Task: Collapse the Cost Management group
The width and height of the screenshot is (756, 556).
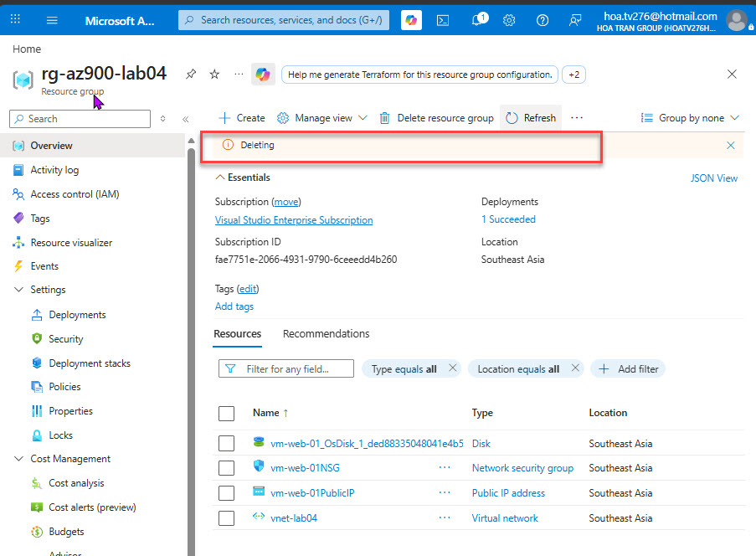Action: tap(18, 459)
